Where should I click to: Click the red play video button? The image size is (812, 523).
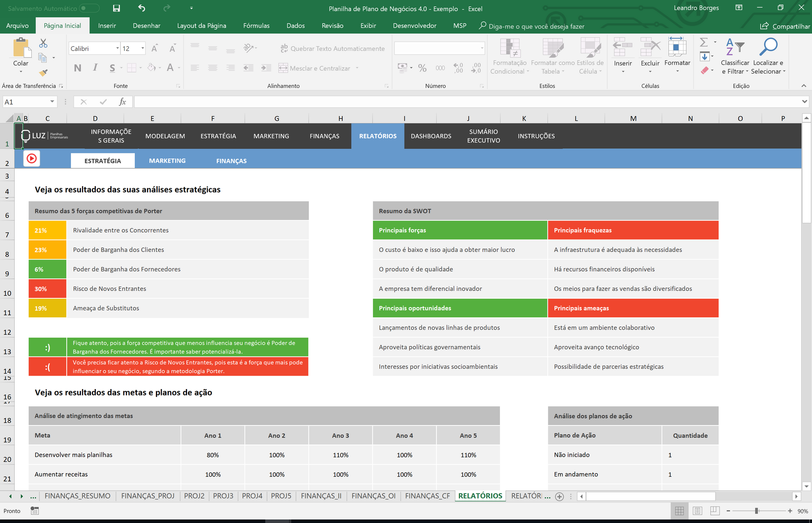click(32, 159)
